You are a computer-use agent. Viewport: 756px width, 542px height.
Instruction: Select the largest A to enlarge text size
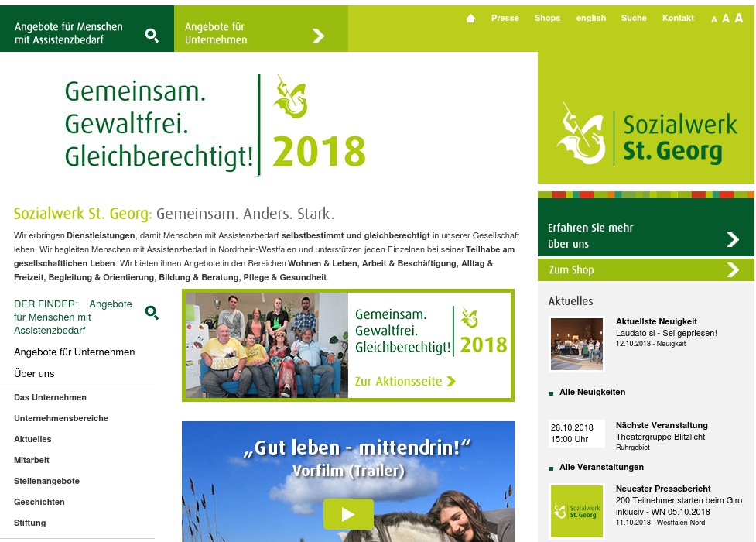(737, 19)
